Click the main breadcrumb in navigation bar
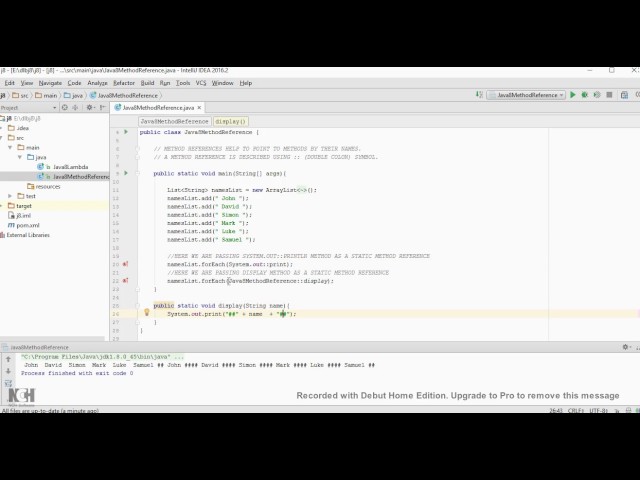This screenshot has width=640, height=480. 46,96
